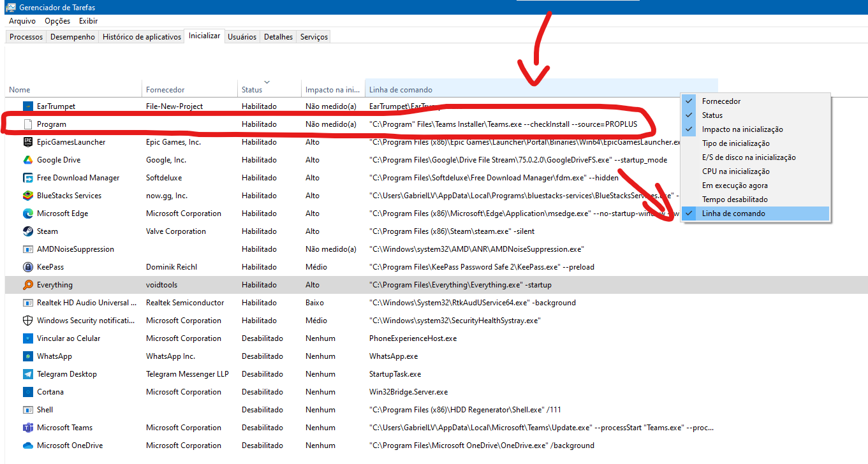The height and width of the screenshot is (464, 868).
Task: Click the Windows Security shield icon
Action: click(x=27, y=321)
